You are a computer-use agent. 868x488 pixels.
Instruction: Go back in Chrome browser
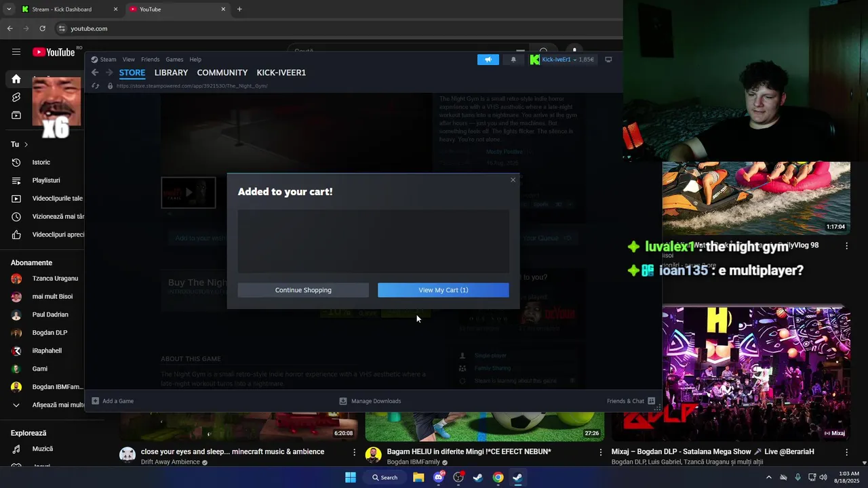9,28
